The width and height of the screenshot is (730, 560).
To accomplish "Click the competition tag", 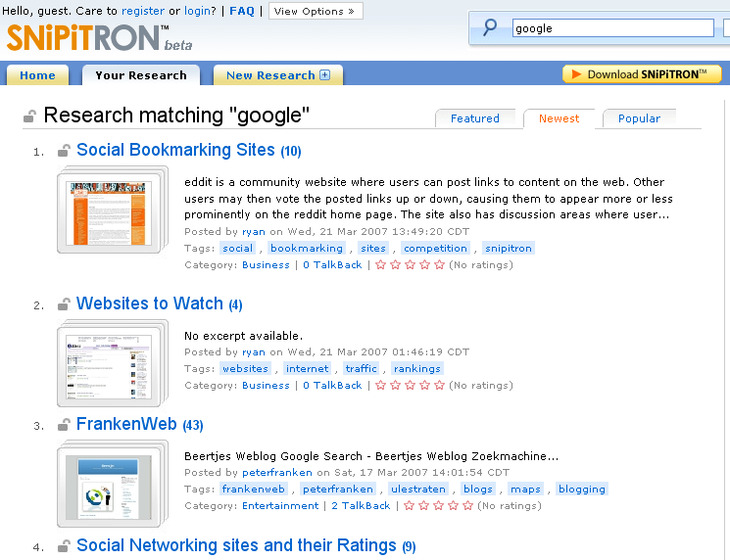I will tap(435, 248).
